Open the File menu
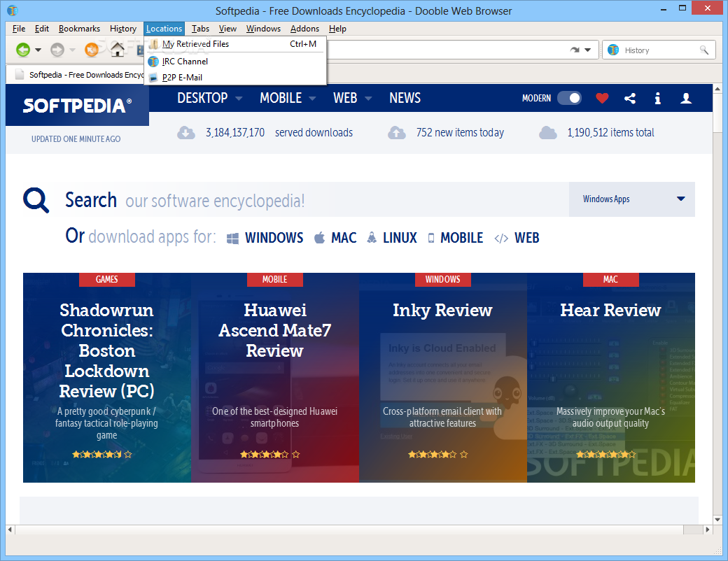728x561 pixels. click(19, 29)
